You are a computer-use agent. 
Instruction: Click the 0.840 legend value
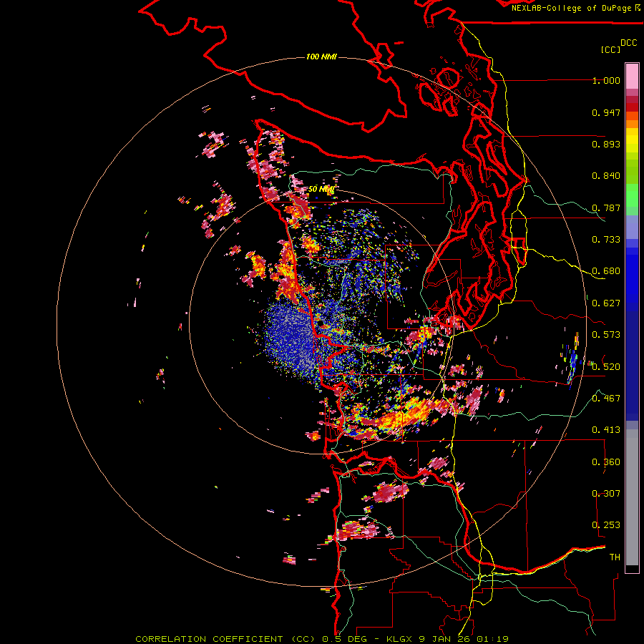tap(606, 176)
